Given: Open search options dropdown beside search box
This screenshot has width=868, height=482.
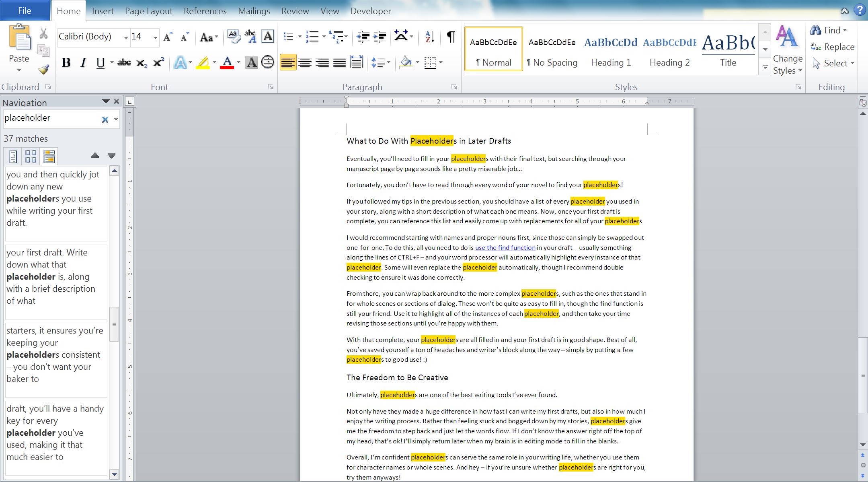Looking at the screenshot, I should click(116, 119).
